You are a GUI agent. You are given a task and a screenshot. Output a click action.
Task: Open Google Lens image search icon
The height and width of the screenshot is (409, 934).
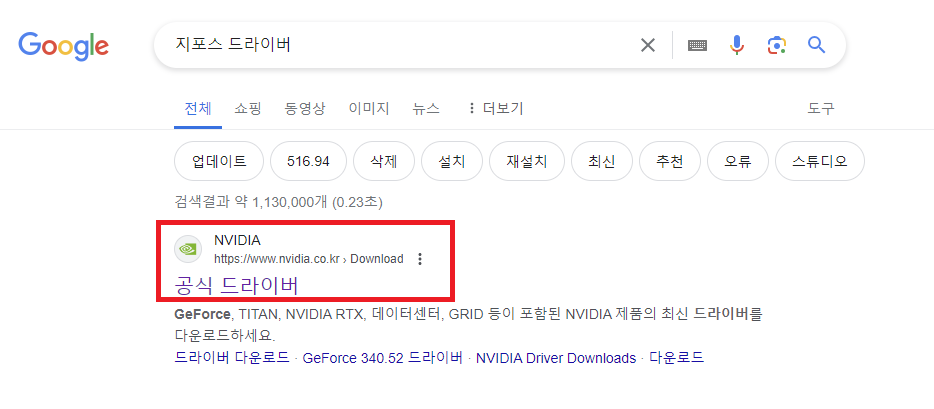777,45
